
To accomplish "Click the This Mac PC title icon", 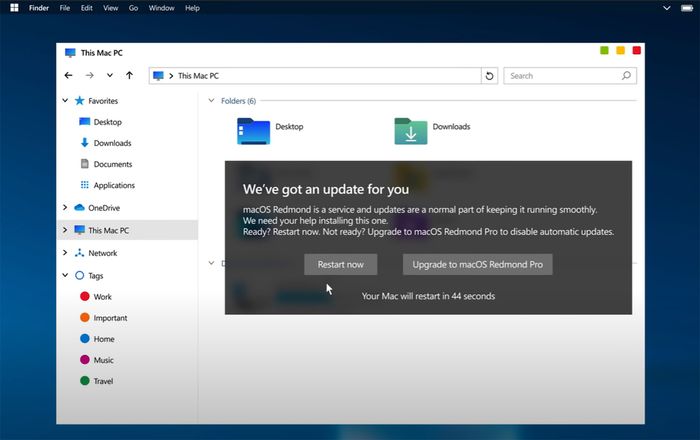I will tap(70, 53).
